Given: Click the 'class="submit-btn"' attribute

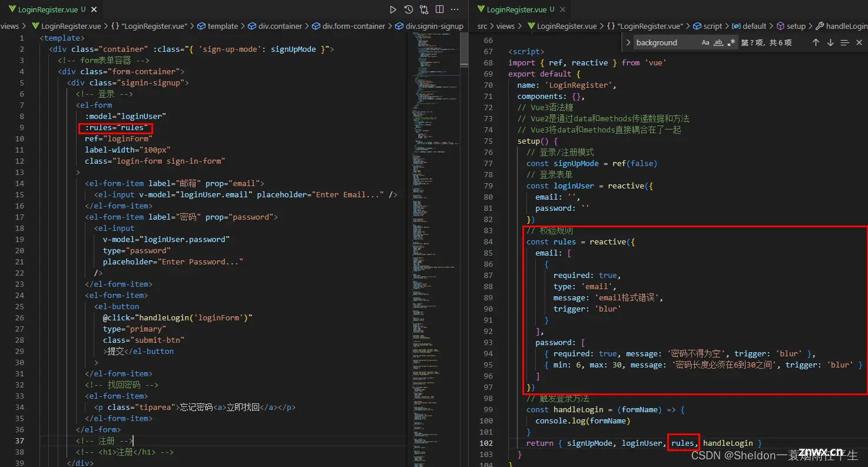Looking at the screenshot, I should 144,340.
